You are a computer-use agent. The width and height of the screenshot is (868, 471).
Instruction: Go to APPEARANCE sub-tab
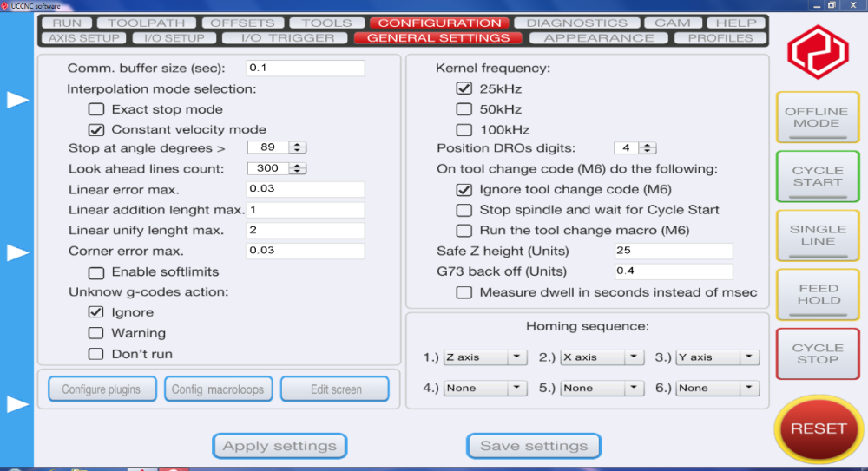coord(599,37)
